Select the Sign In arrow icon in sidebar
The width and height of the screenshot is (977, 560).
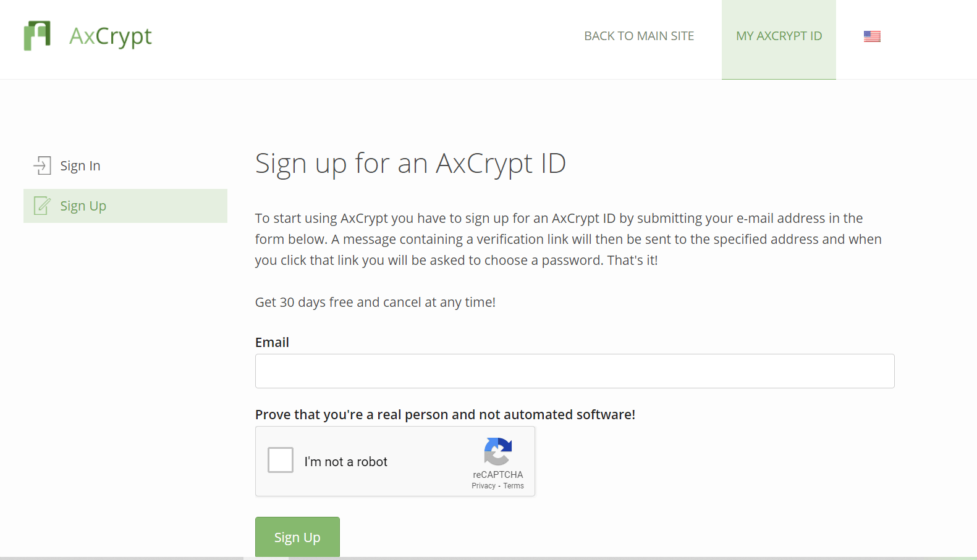pos(41,165)
